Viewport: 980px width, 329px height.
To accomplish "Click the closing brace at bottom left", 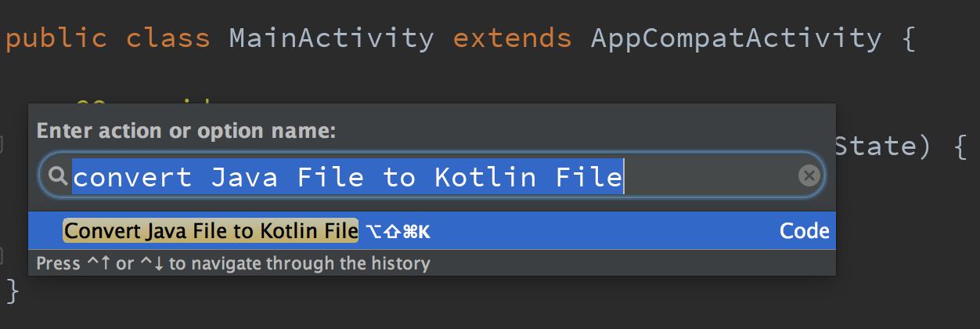I will pos(12,291).
